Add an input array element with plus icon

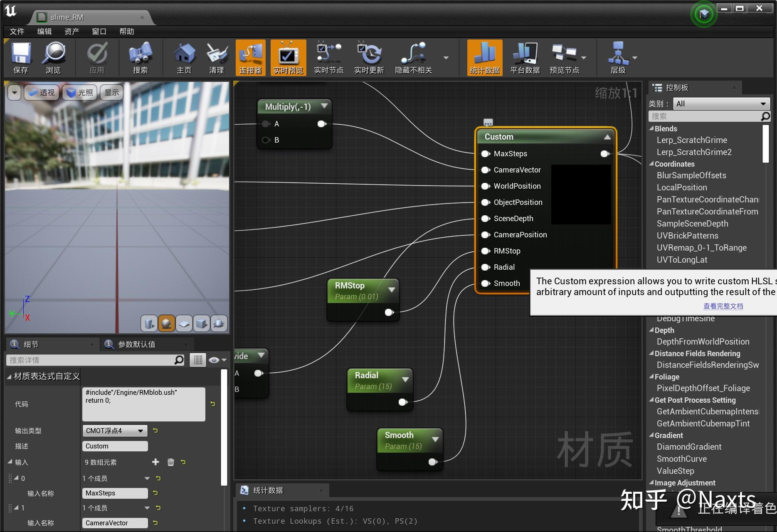click(155, 462)
